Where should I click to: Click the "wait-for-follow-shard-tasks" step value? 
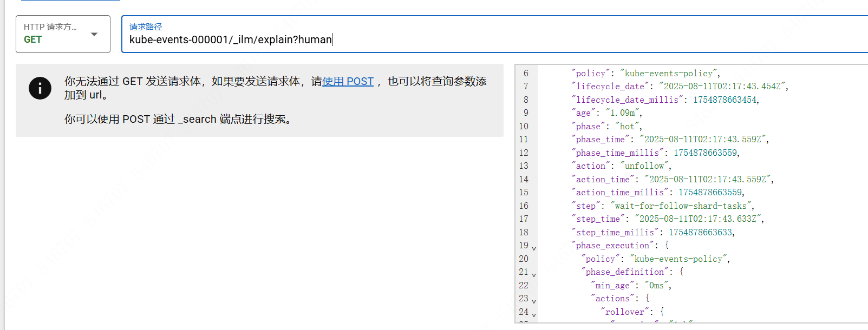[x=681, y=206]
